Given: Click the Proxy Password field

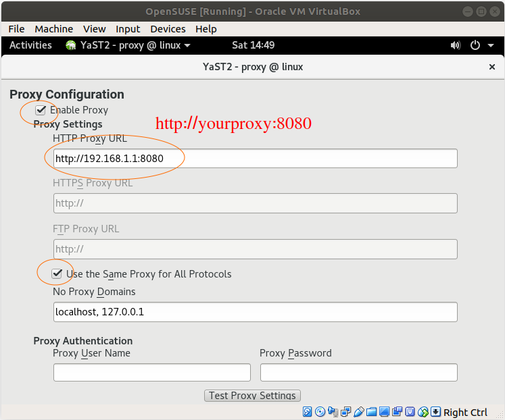Looking at the screenshot, I should point(359,373).
